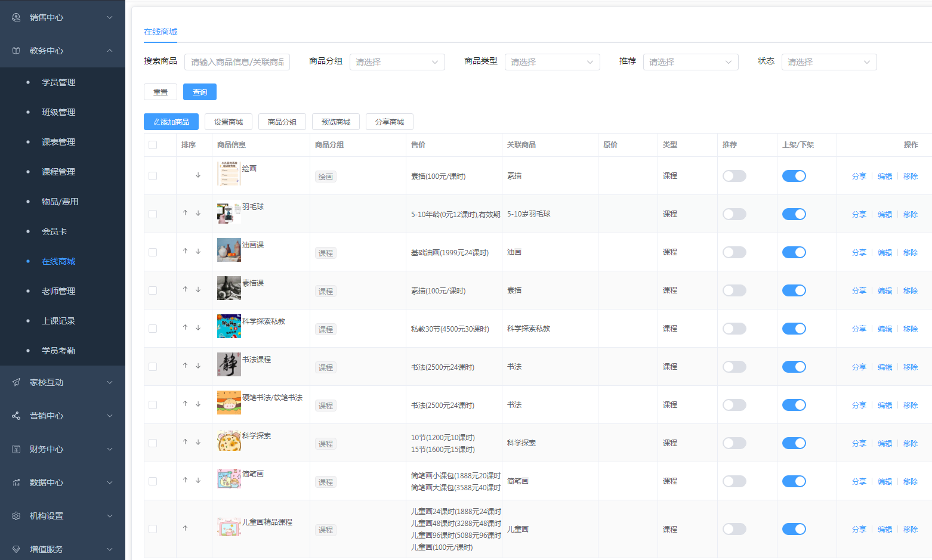Move 简笔画 row down with arrow
The width and height of the screenshot is (932, 560).
click(x=198, y=480)
